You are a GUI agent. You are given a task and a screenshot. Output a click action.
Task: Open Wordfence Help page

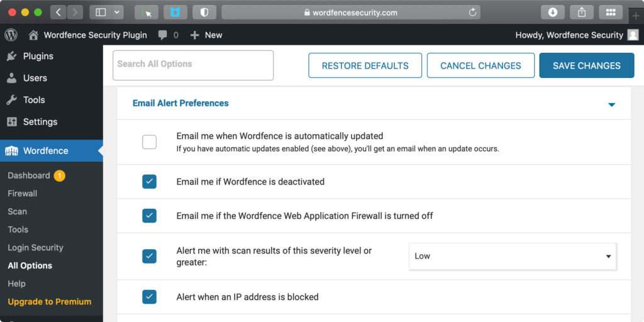pyautogui.click(x=16, y=284)
